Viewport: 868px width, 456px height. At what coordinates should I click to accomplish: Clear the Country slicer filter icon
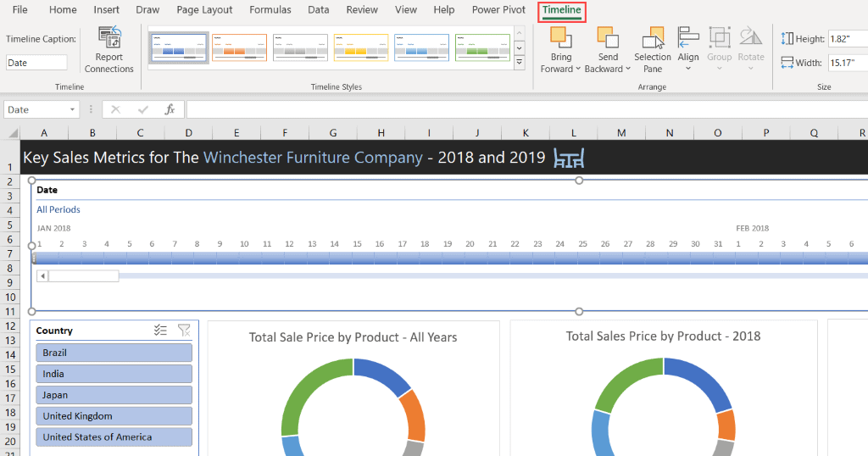pyautogui.click(x=184, y=331)
